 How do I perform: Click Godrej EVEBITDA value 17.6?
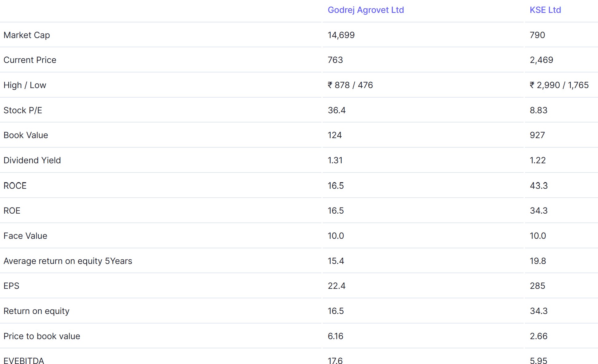[x=335, y=361]
